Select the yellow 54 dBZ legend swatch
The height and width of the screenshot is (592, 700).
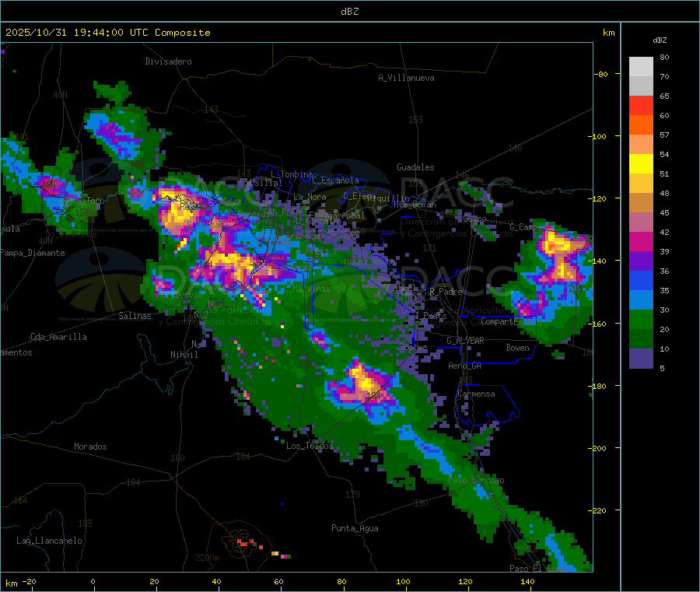(641, 164)
